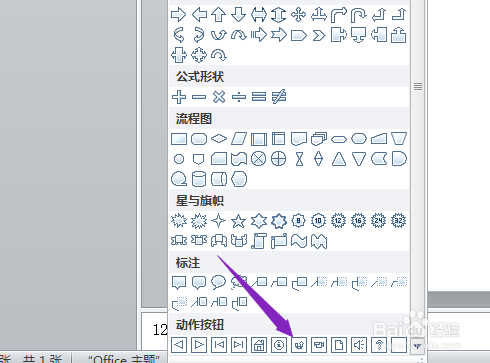Click the "Office 主题" status bar entry

(x=124, y=359)
